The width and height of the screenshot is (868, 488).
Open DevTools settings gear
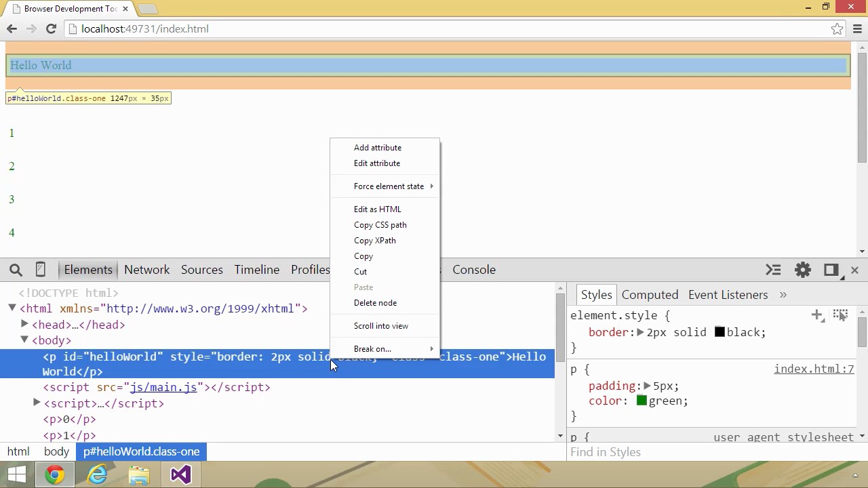coord(803,270)
